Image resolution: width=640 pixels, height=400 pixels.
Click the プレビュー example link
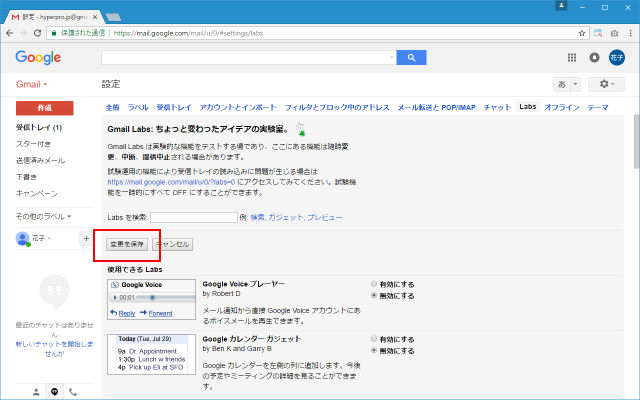tap(324, 217)
